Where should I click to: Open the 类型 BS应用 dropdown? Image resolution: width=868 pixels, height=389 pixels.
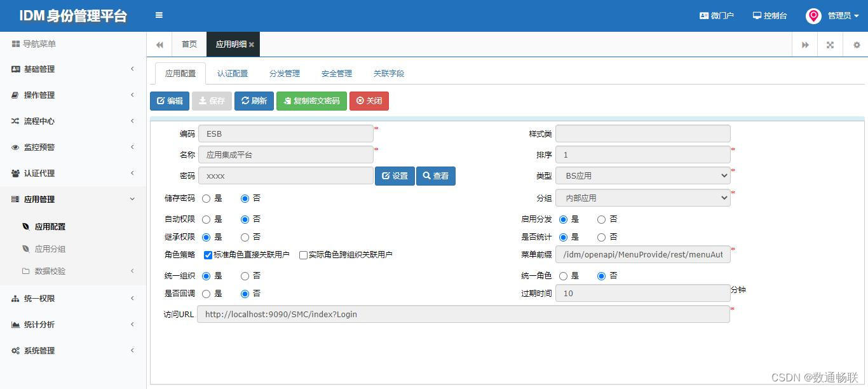642,175
